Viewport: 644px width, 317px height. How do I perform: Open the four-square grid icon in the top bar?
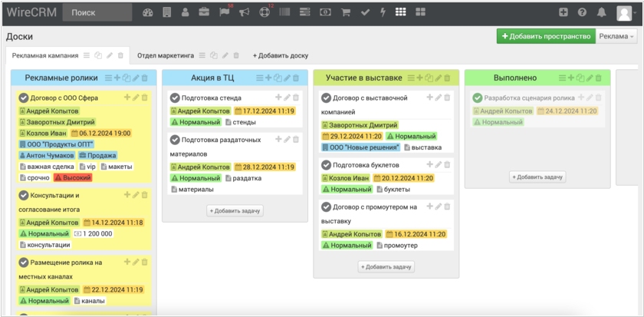[x=420, y=12]
